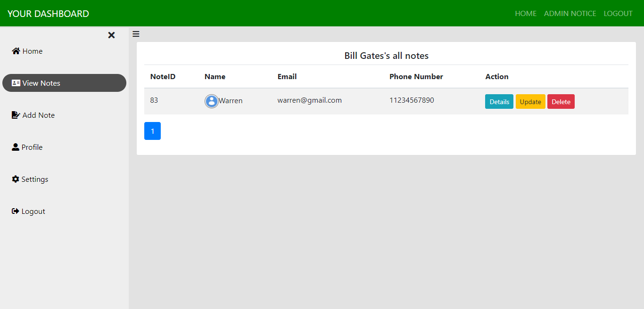Viewport: 644px width, 309px height.
Task: Update Warren's note
Action: click(530, 102)
